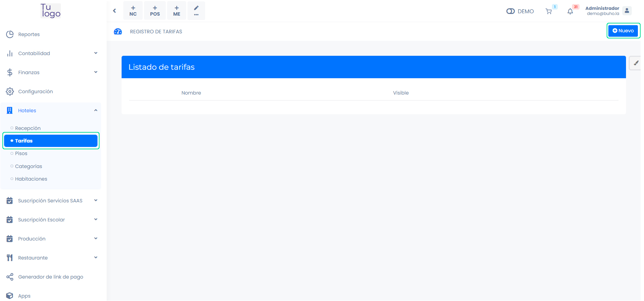The image size is (644, 301).
Task: Sort by the Nombre column header
Action: tap(191, 93)
